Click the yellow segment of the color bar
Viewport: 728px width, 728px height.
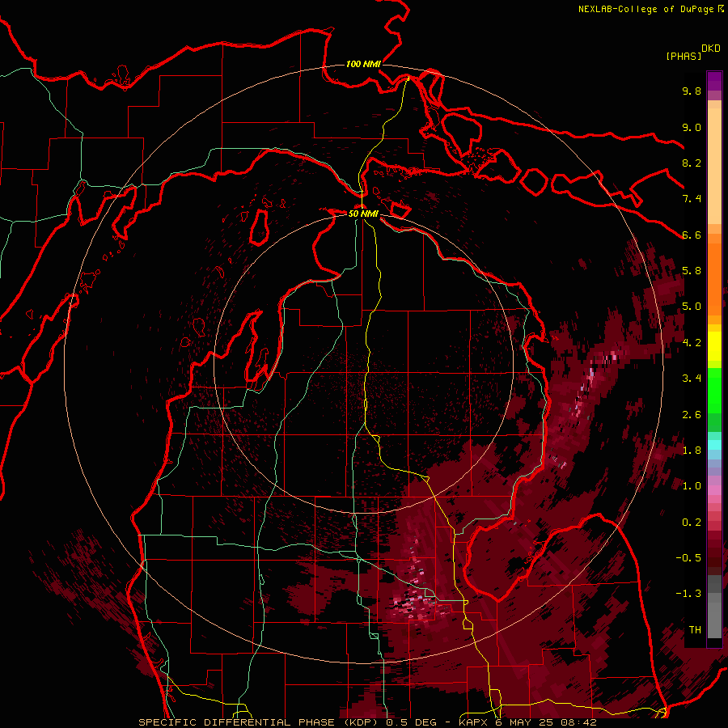point(714,346)
